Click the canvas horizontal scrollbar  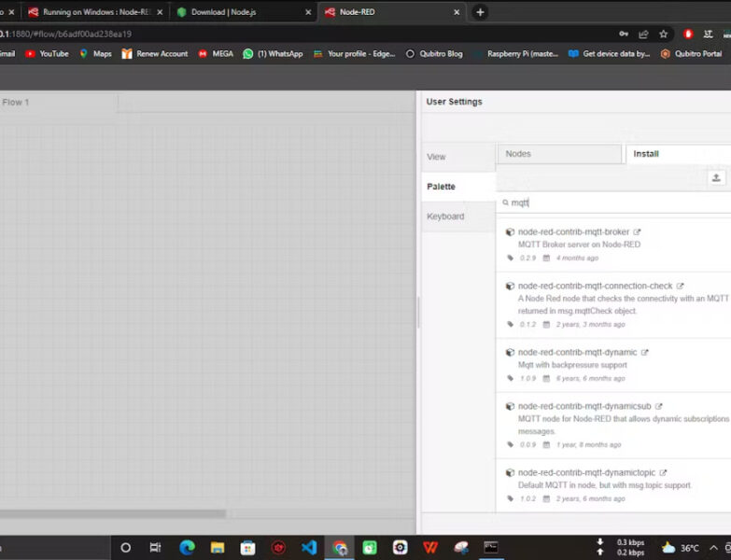pyautogui.click(x=112, y=513)
